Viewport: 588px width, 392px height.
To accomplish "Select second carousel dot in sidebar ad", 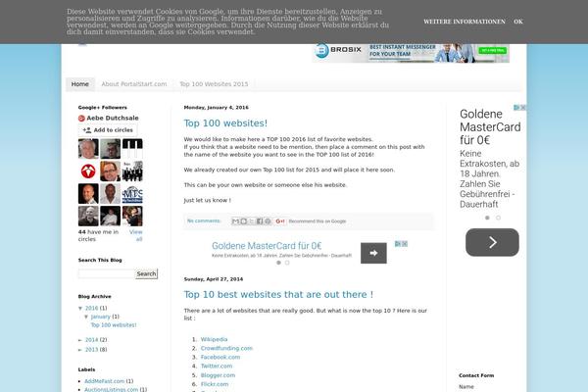I will [x=498, y=218].
